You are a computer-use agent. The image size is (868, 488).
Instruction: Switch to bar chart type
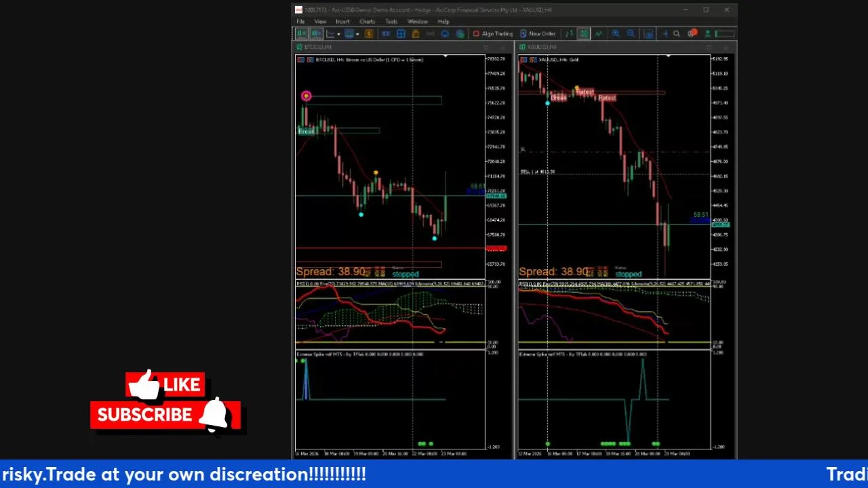click(x=569, y=34)
